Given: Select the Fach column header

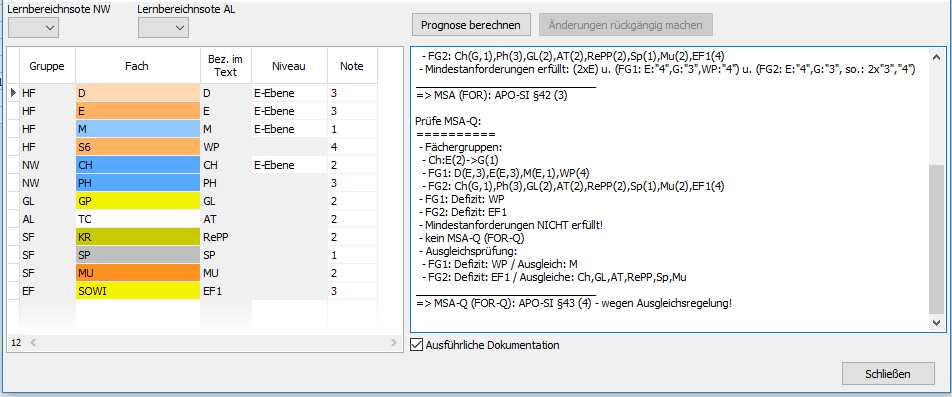Looking at the screenshot, I should (138, 66).
